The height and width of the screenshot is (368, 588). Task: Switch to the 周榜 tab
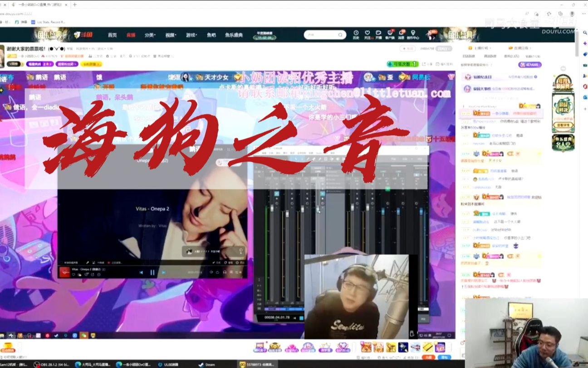tap(489, 56)
